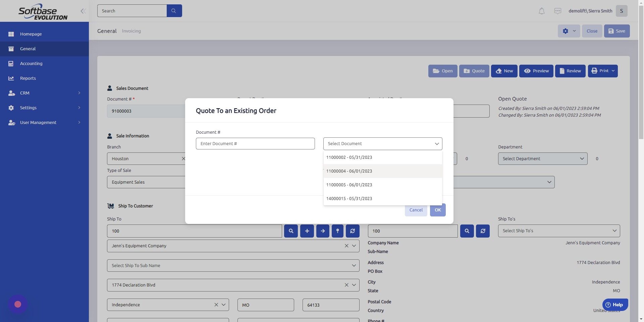Save the sales document

tap(616, 31)
